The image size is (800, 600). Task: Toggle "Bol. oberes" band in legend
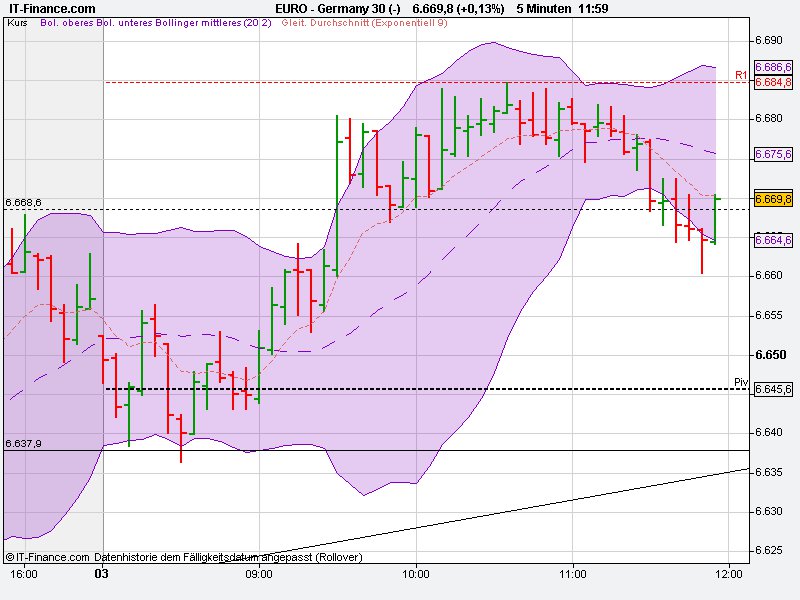point(66,29)
